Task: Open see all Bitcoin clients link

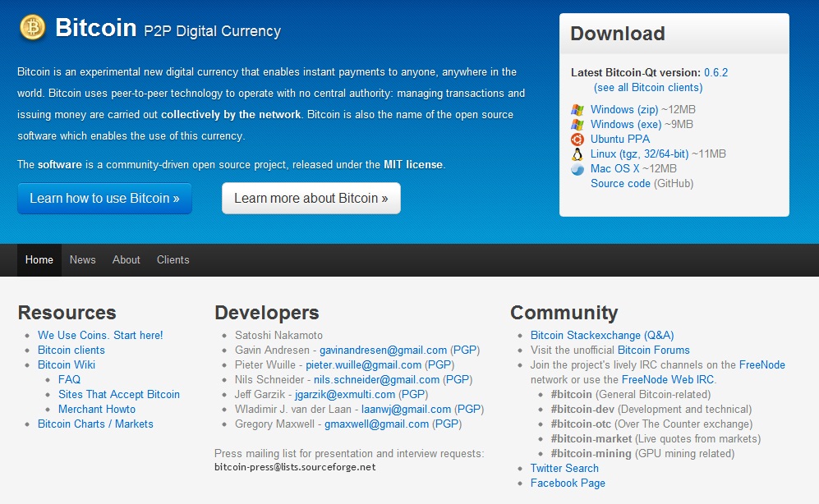Action: [x=648, y=88]
